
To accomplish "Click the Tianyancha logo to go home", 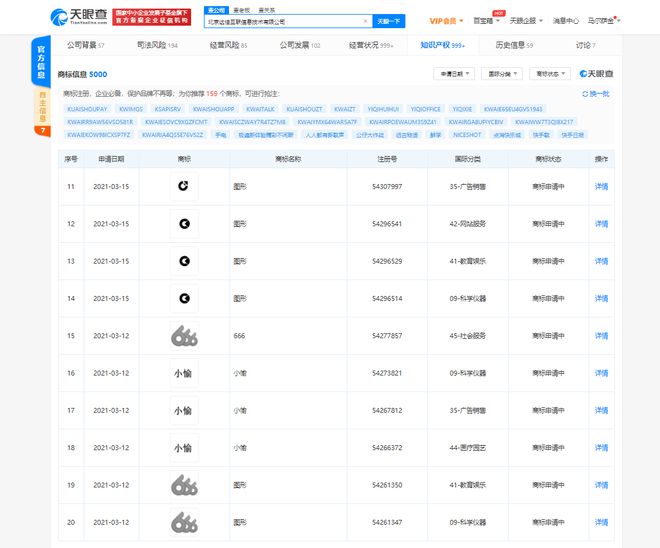I will pyautogui.click(x=79, y=17).
